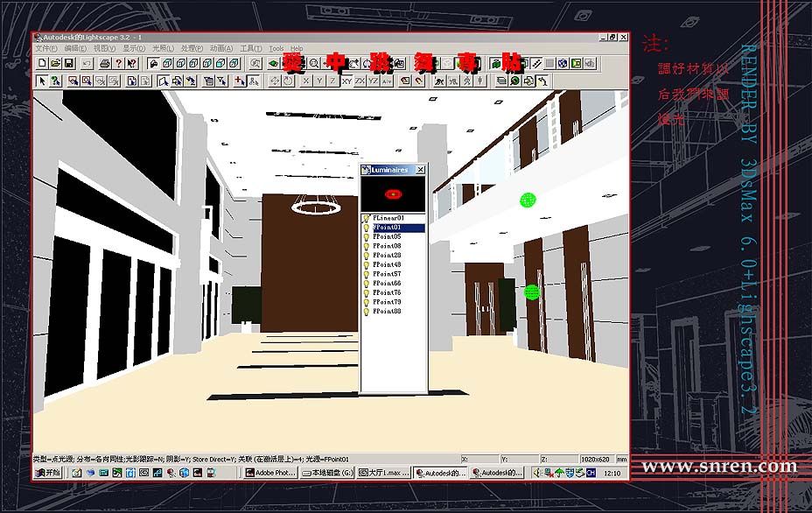Click the speaker volume icon in system tray
The height and width of the screenshot is (513, 812).
coord(537,473)
